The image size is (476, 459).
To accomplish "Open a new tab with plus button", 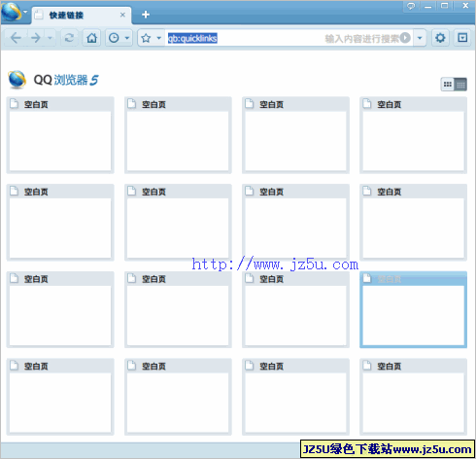I will (x=146, y=15).
